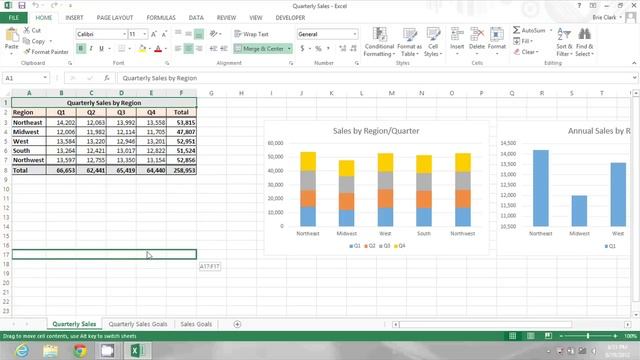Toggle Align Left
The height and width of the screenshot is (360, 640).
click(x=178, y=49)
